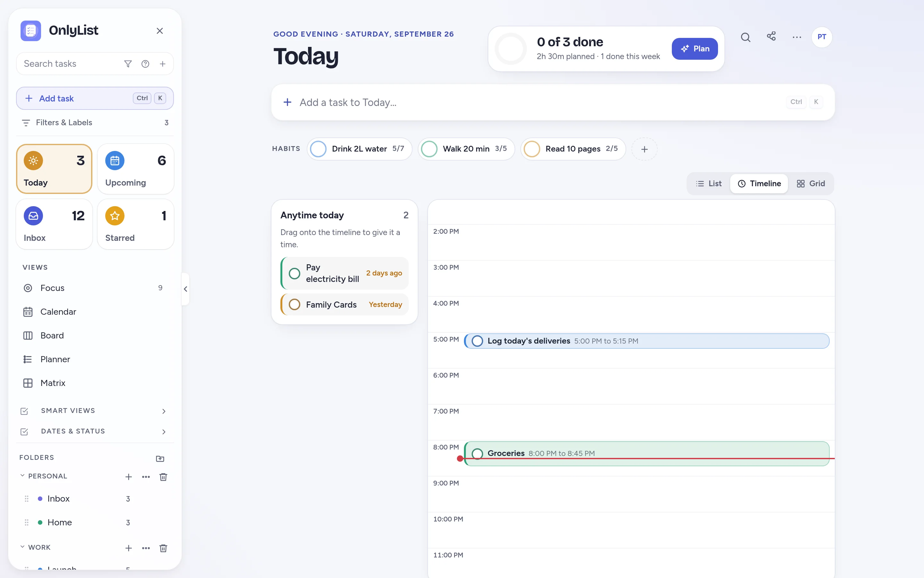924x578 pixels.
Task: Check off the Groceries task
Action: pyautogui.click(x=477, y=453)
